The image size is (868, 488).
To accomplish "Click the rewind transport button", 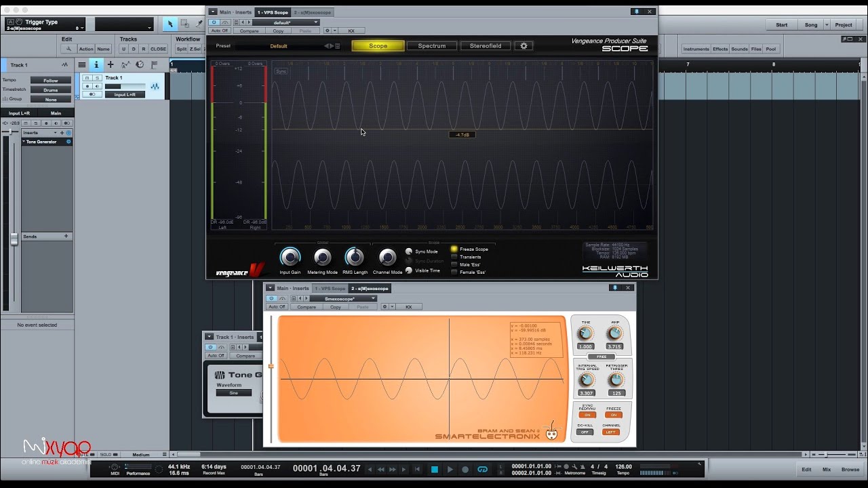I will click(381, 469).
